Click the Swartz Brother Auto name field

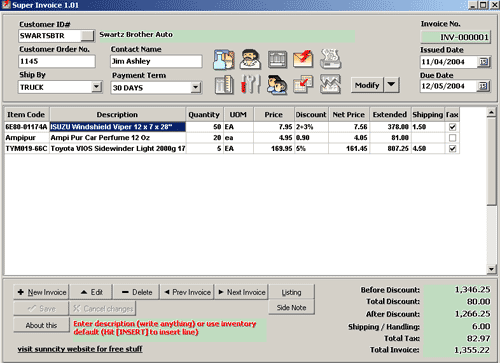pyautogui.click(x=227, y=36)
